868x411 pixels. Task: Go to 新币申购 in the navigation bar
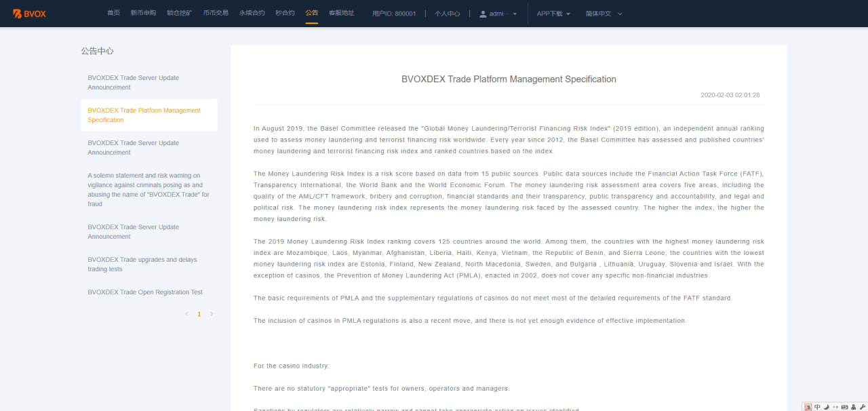(x=143, y=13)
